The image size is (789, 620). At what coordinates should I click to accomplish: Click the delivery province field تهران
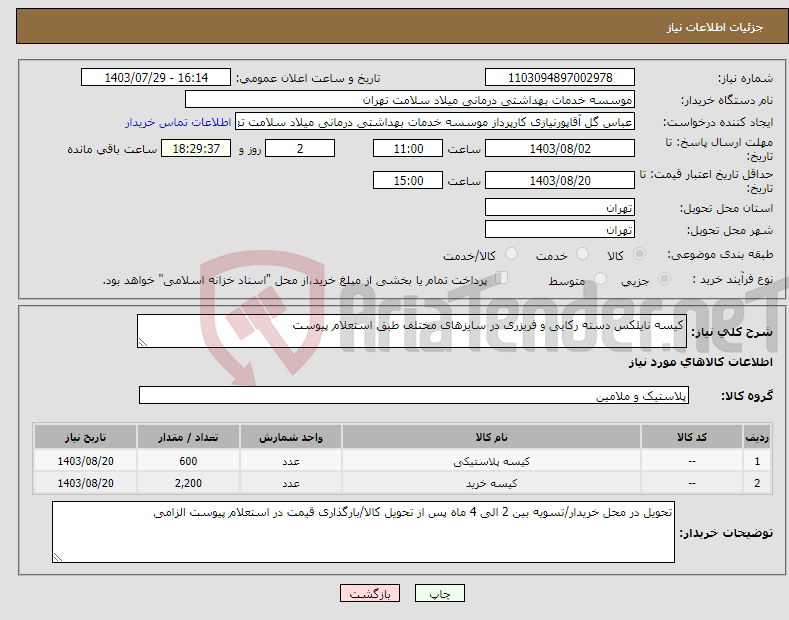560,207
